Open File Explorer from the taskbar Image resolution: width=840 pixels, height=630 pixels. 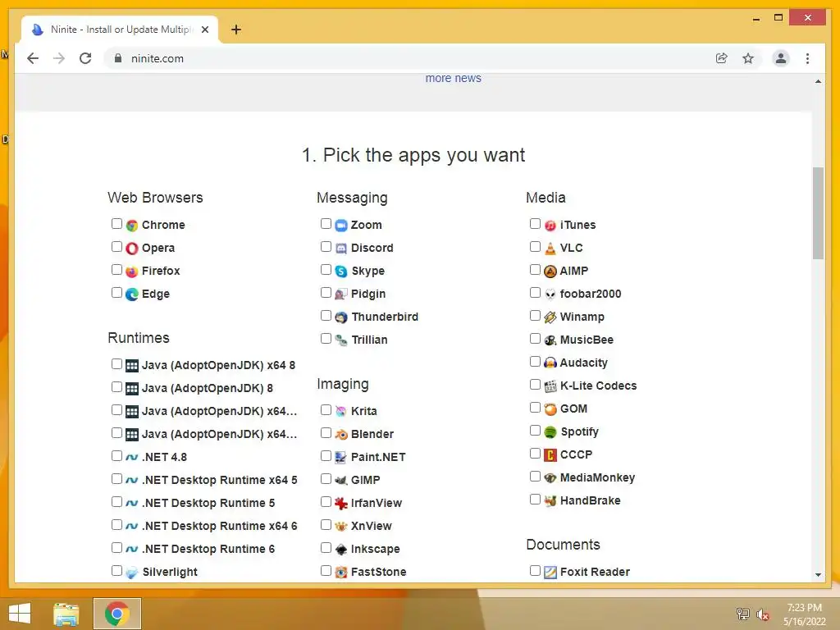click(x=66, y=614)
